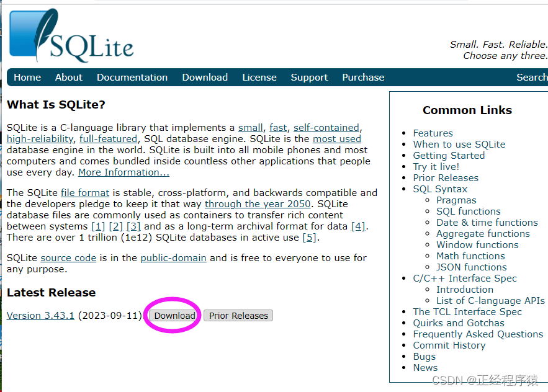Follow the 'fast' link
The height and width of the screenshot is (392, 548).
278,128
